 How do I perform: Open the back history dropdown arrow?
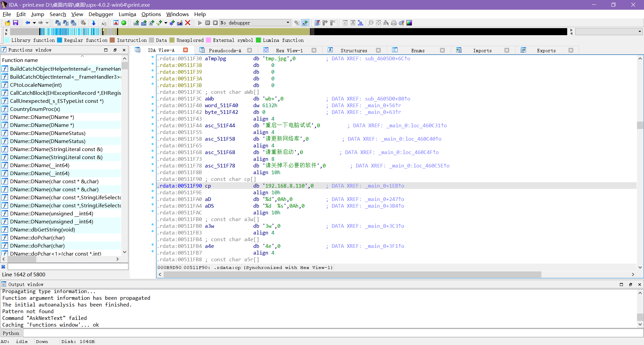click(x=34, y=23)
